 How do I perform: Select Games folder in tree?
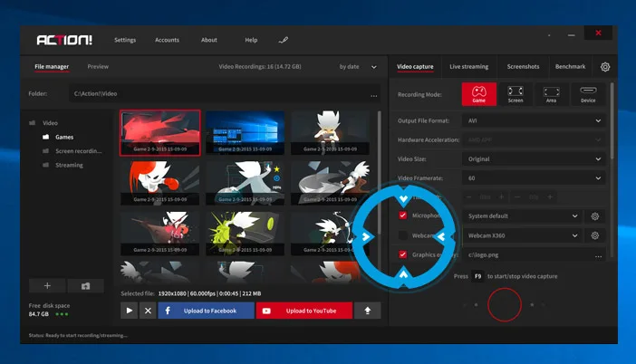click(58, 137)
